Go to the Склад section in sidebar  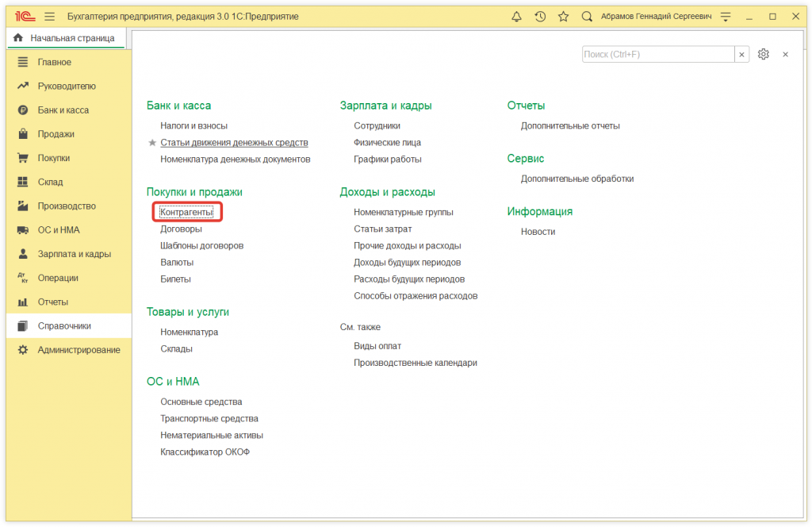pyautogui.click(x=50, y=182)
